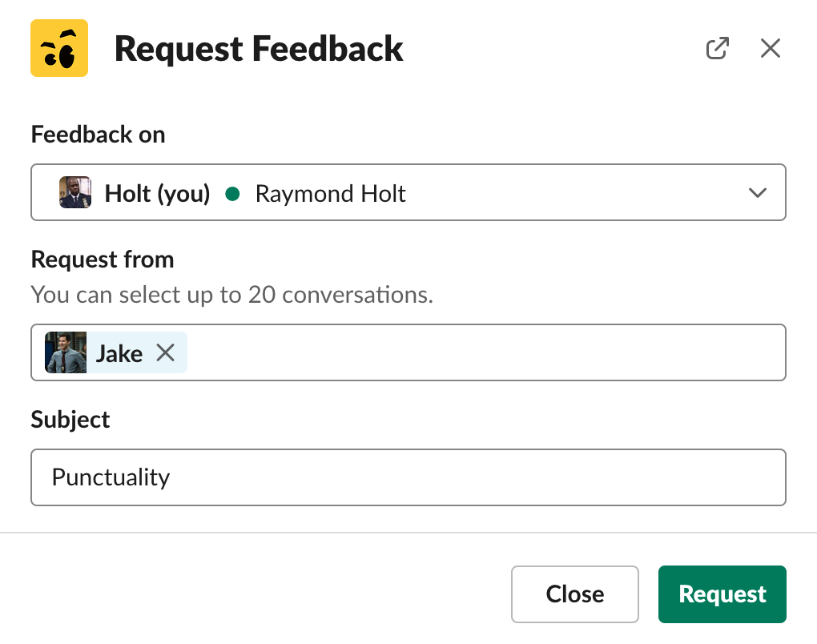Close the Request Feedback dialog with X
The width and height of the screenshot is (817, 644).
click(x=770, y=48)
